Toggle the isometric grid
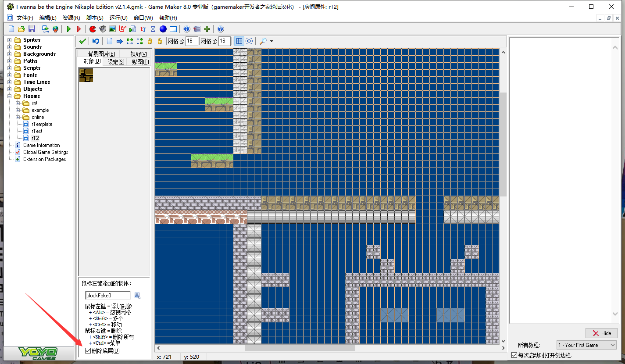The width and height of the screenshot is (625, 364). pos(249,41)
